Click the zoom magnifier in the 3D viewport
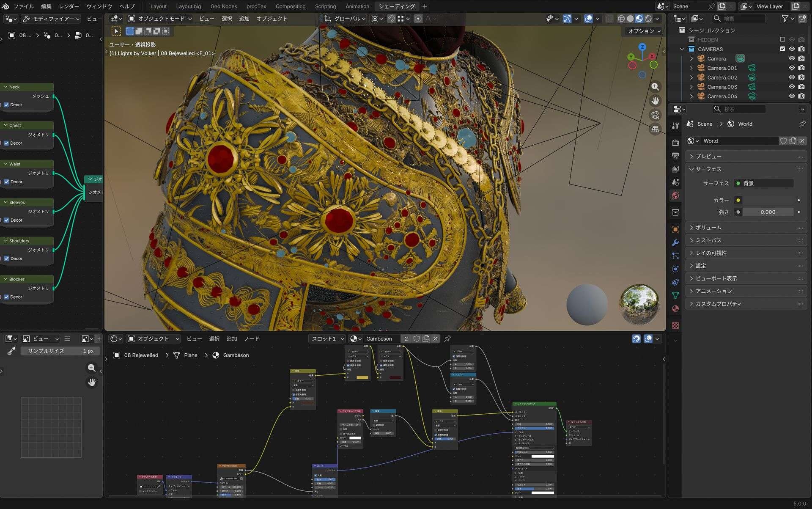 (x=655, y=87)
